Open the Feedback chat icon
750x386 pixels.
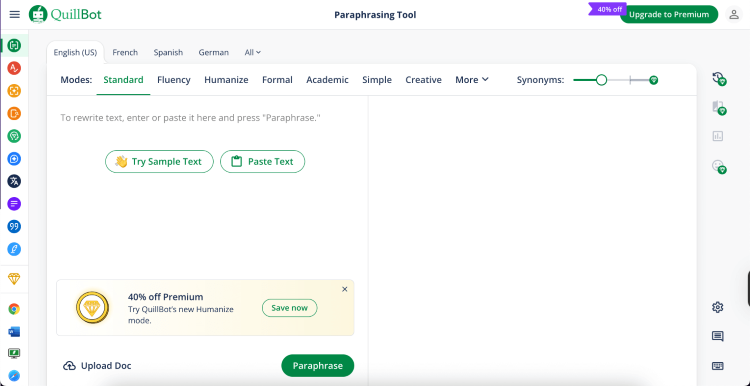click(x=717, y=336)
